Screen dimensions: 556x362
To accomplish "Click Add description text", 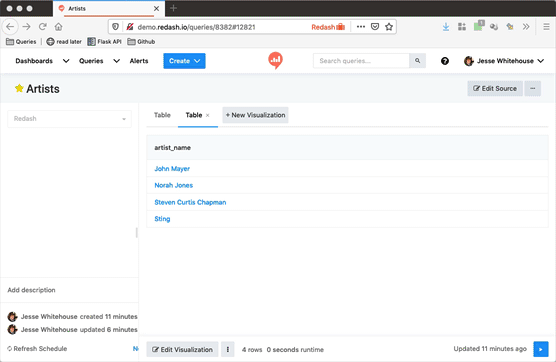I will click(31, 290).
